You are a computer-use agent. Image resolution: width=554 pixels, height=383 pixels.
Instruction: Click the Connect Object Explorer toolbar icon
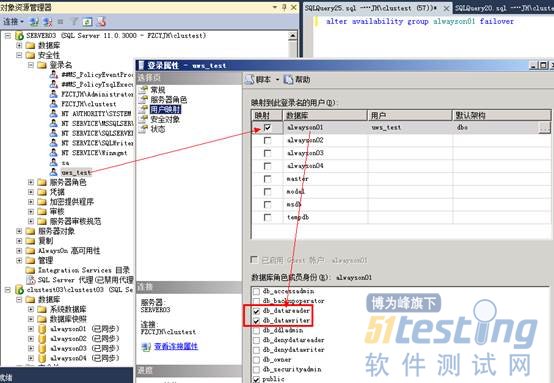pyautogui.click(x=34, y=22)
